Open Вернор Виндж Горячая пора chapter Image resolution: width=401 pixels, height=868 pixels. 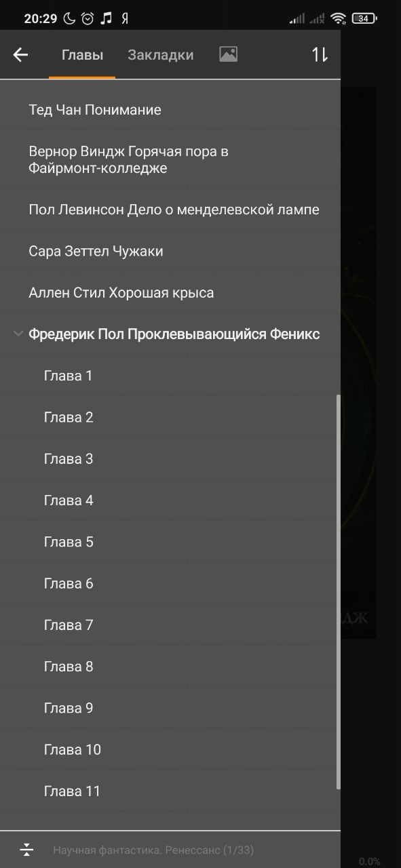(169, 159)
